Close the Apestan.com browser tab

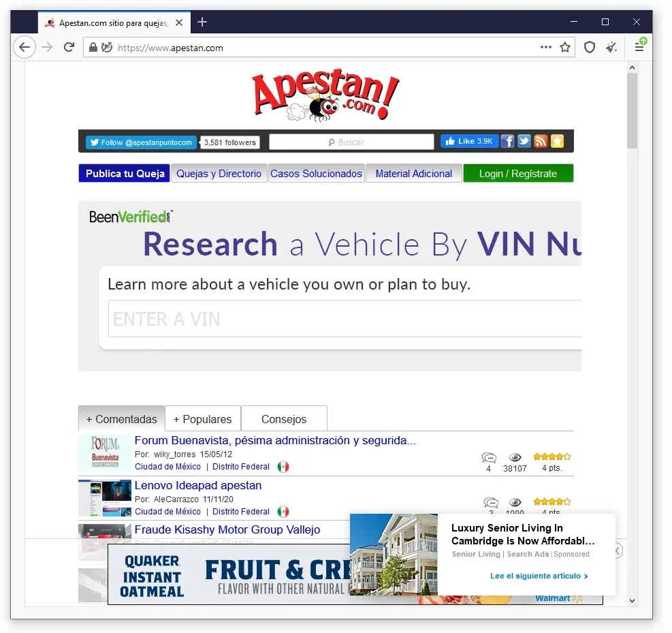coord(179,22)
